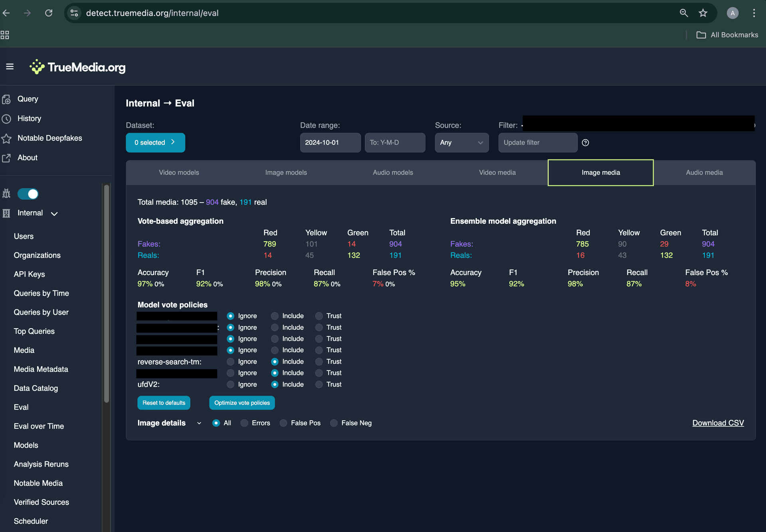Open Data Catalog page
766x532 pixels.
pos(36,388)
